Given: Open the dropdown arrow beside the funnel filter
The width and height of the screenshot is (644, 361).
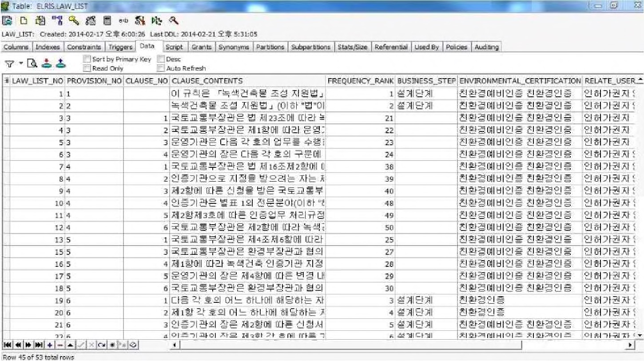Looking at the screenshot, I should 20,64.
